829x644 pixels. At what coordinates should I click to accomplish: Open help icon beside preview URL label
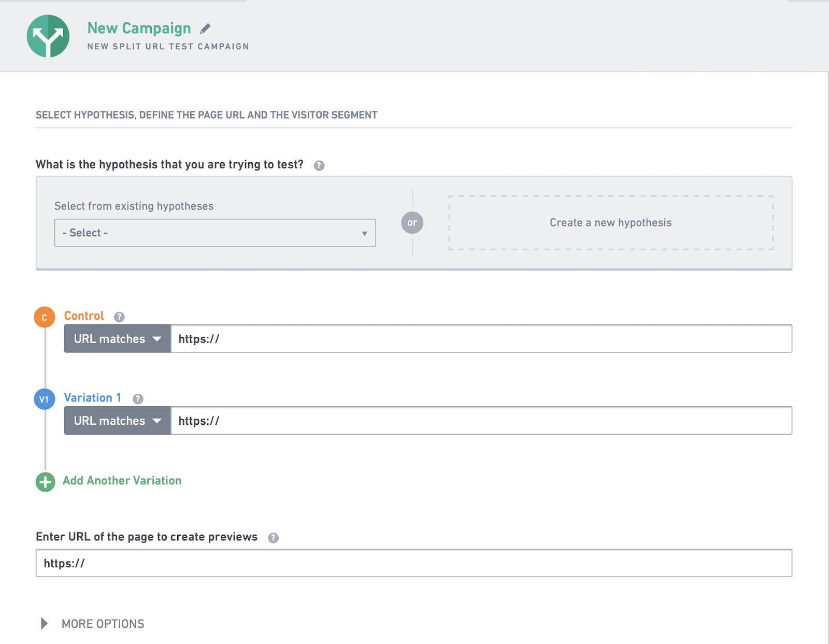coord(273,538)
